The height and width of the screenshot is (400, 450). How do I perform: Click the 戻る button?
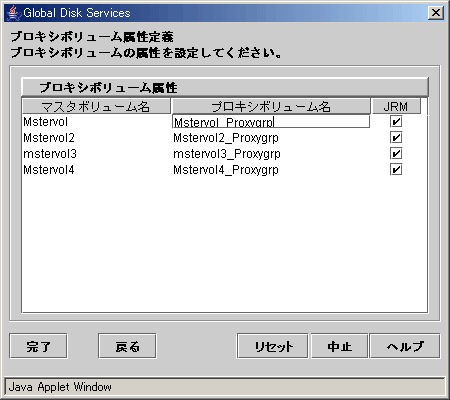click(x=127, y=346)
